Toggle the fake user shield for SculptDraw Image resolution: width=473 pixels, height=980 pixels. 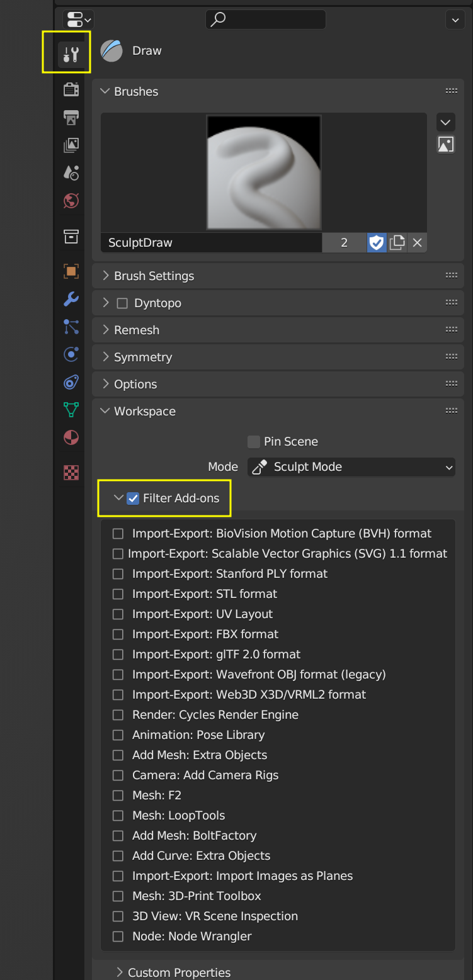tap(377, 242)
